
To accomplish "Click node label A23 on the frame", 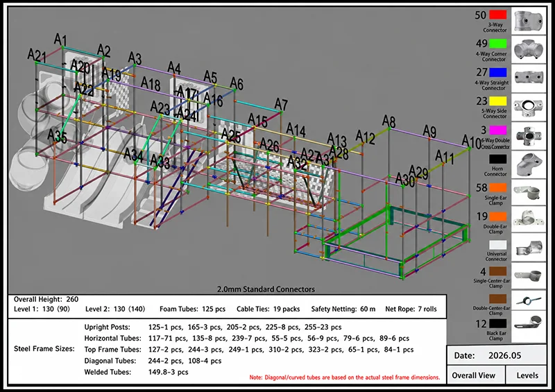I will (x=160, y=108).
